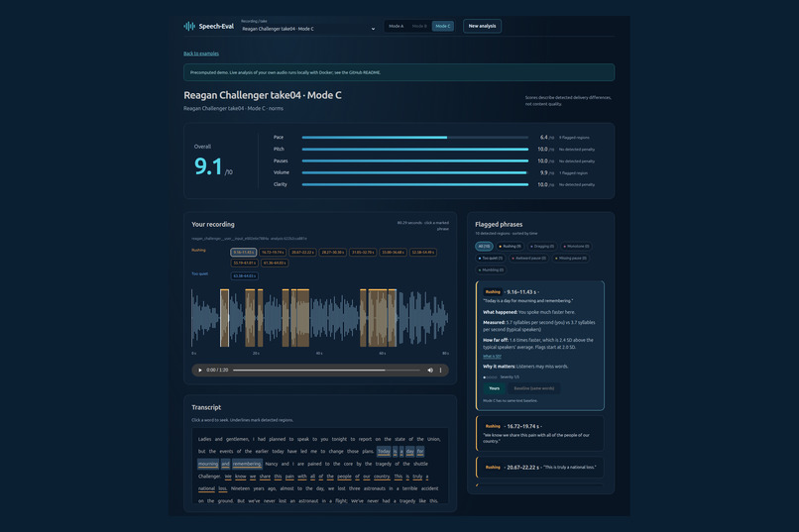Click the Speech-Eval waveform logo icon
Image resolution: width=799 pixels, height=532 pixels.
[189, 26]
